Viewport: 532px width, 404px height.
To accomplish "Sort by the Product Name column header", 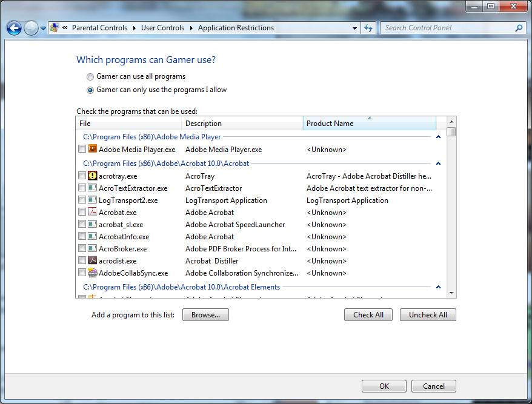I will point(369,124).
